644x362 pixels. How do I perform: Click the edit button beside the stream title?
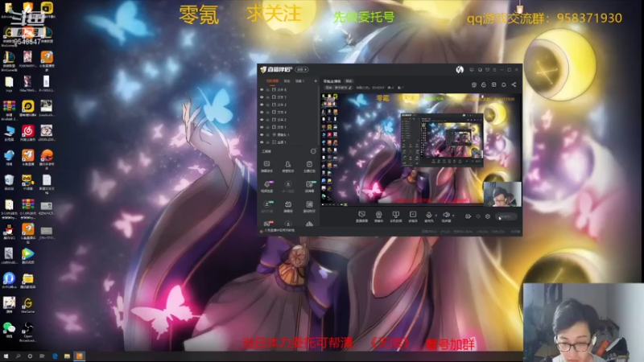[349, 81]
